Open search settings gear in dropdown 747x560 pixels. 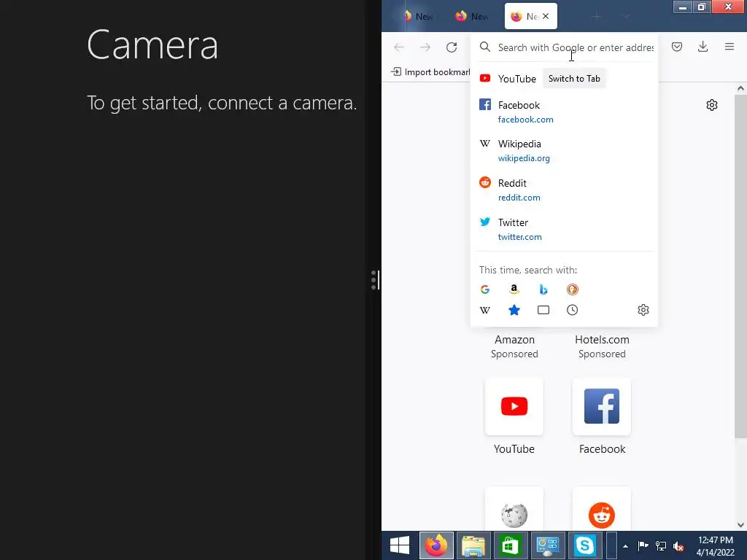[643, 310]
